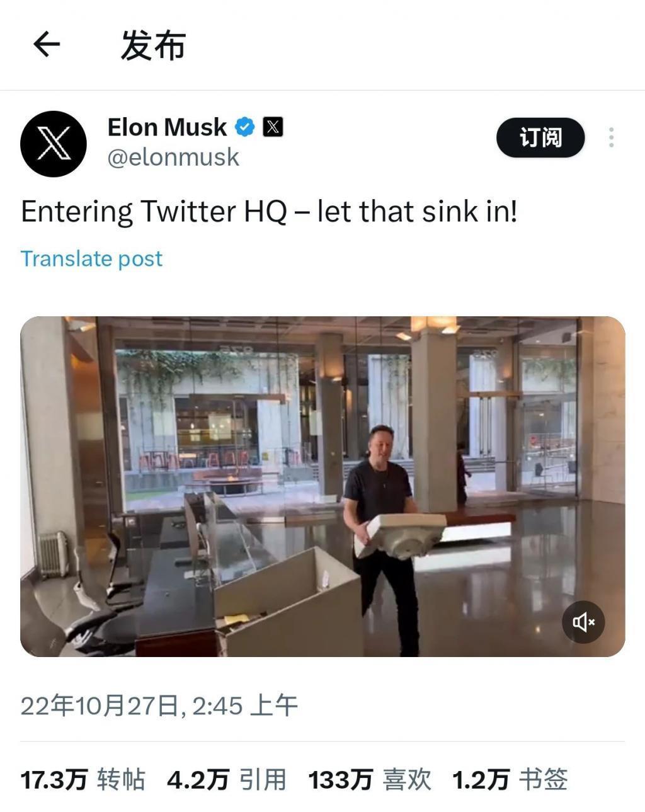This screenshot has height=812, width=645.
Task: Open the 133万 喜欢 likes list
Action: pyautogui.click(x=370, y=780)
